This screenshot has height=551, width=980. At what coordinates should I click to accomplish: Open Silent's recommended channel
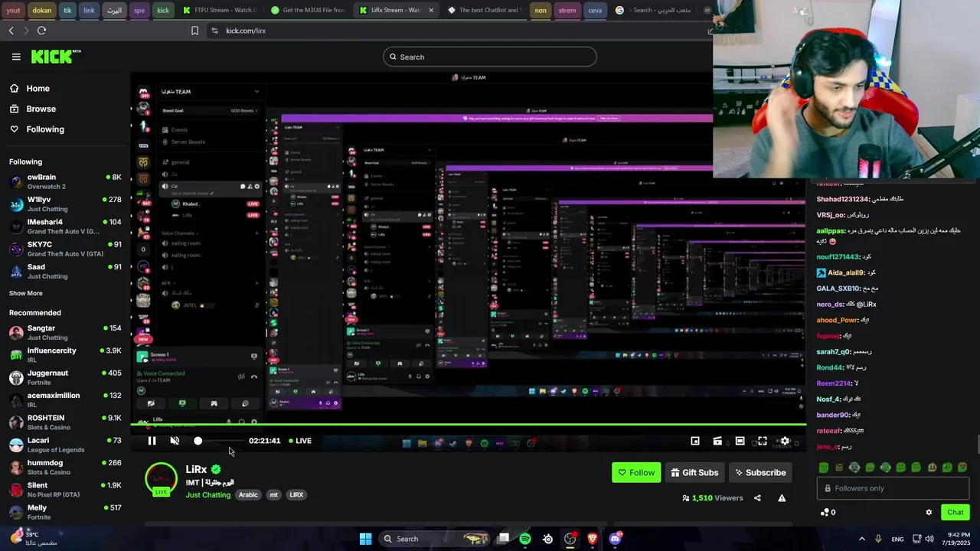point(65,490)
